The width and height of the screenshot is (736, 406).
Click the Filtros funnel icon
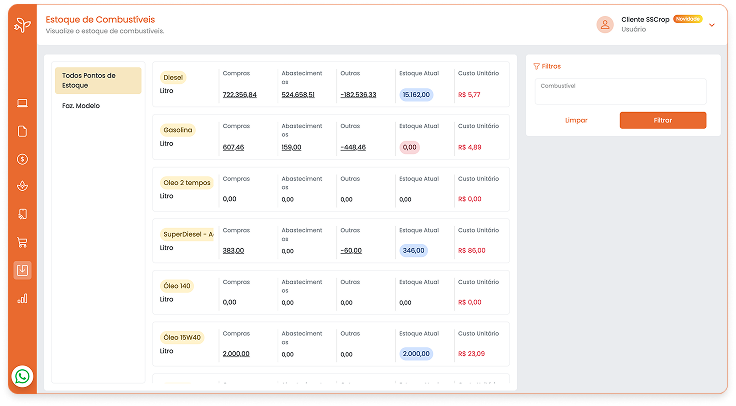click(x=537, y=66)
